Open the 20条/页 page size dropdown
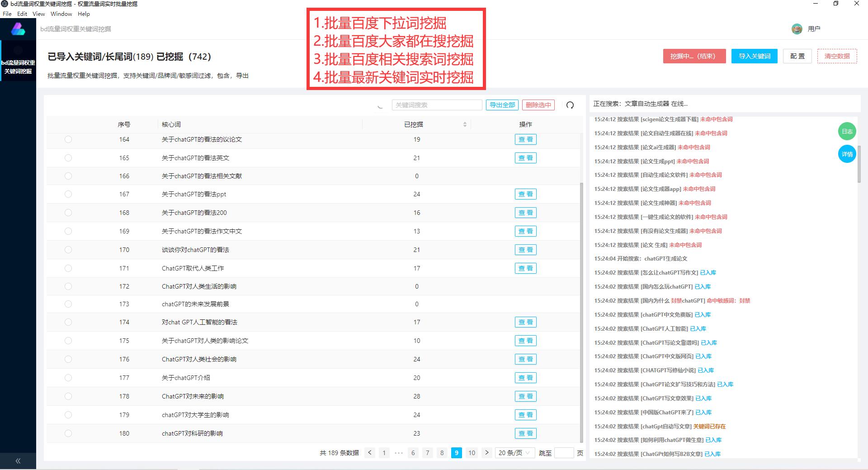The width and height of the screenshot is (868, 470). [514, 452]
